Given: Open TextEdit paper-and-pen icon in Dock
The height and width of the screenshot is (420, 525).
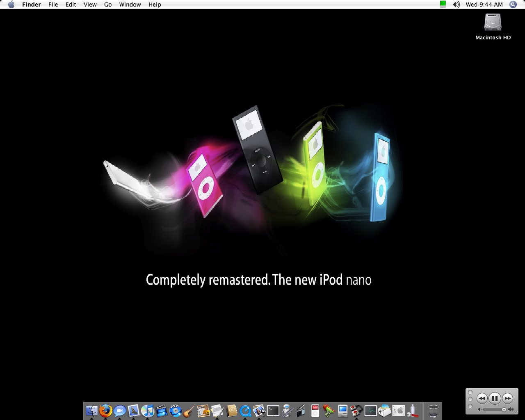Looking at the screenshot, I should [217, 410].
